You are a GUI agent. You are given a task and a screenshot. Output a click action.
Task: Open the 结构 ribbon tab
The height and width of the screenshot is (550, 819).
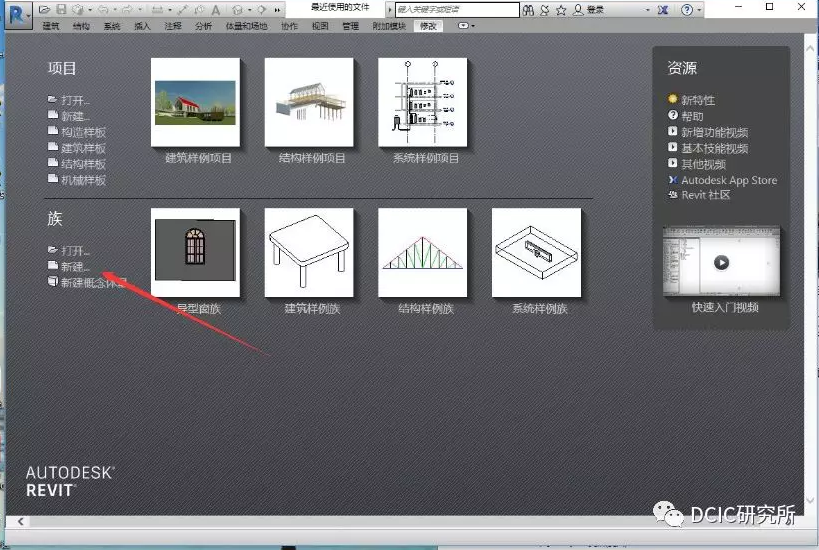point(81,26)
